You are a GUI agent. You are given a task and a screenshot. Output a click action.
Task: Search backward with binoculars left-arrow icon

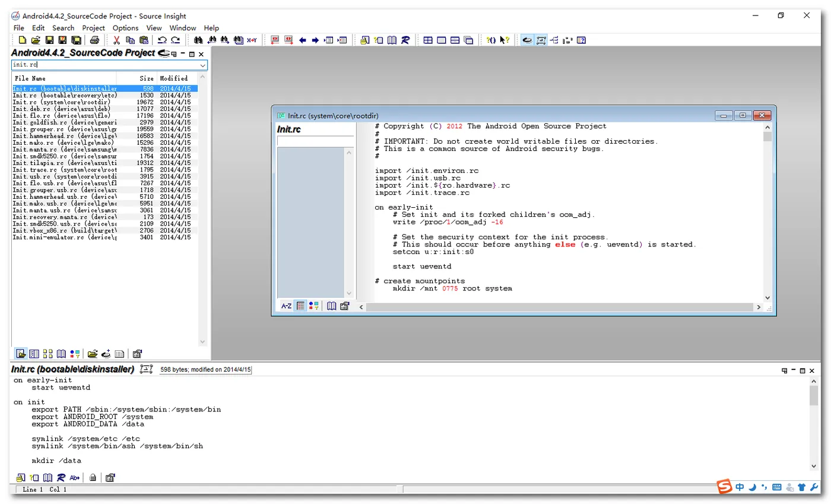click(x=212, y=40)
